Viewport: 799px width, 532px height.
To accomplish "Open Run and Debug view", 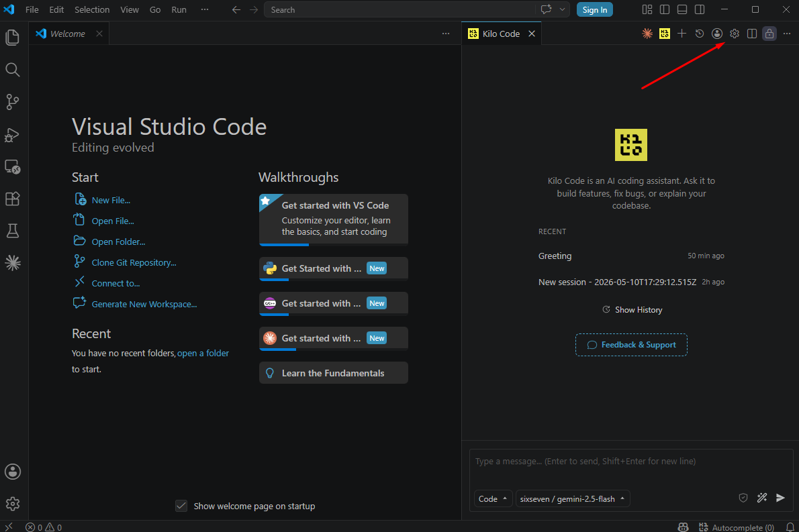I will click(x=13, y=134).
